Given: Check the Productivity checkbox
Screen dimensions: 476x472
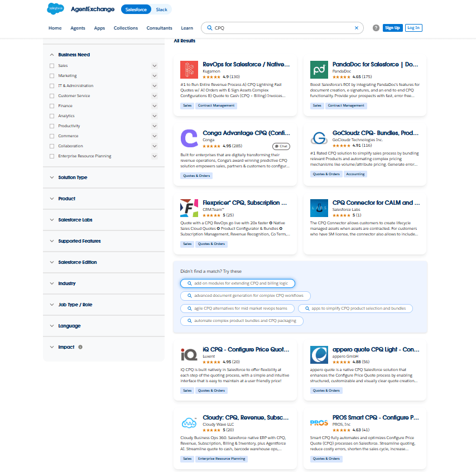Looking at the screenshot, I should tap(52, 126).
